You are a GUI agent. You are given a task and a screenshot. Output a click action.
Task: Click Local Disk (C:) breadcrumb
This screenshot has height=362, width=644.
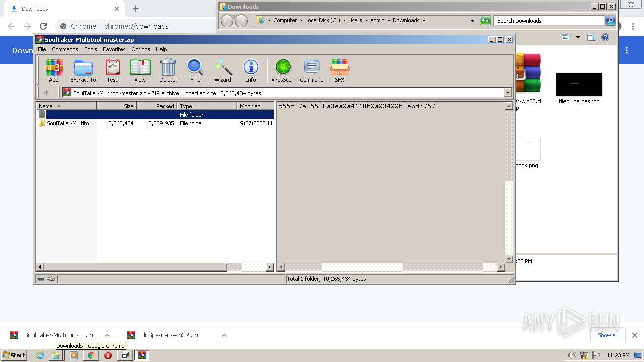point(323,20)
